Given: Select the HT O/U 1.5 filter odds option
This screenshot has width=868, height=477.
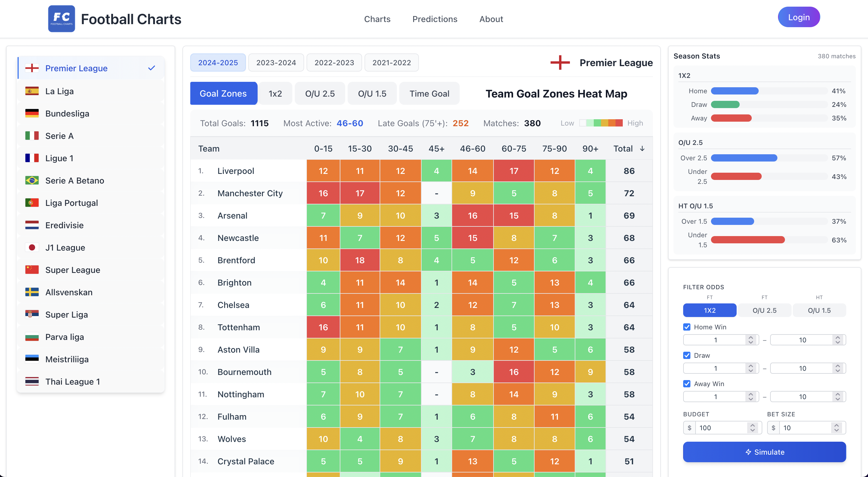Looking at the screenshot, I should click(819, 310).
